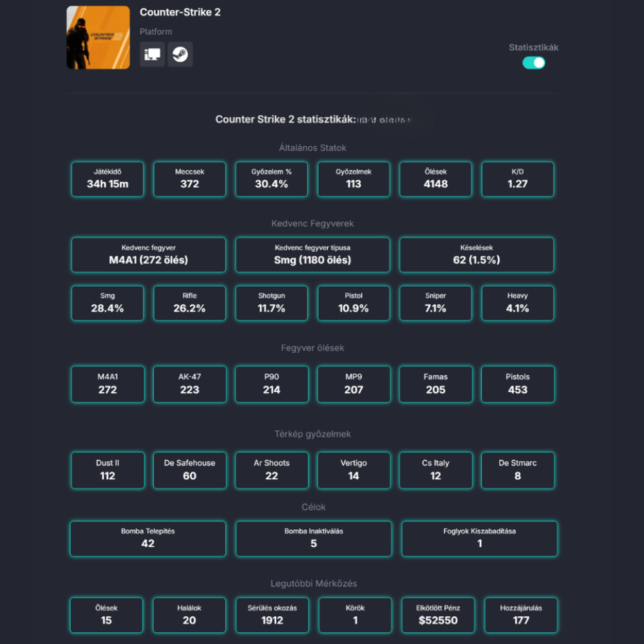
Task: Select the Játékidő 34h 15m card
Action: tap(108, 179)
